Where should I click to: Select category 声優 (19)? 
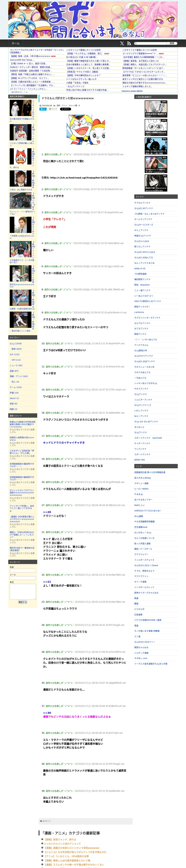click(14, 393)
